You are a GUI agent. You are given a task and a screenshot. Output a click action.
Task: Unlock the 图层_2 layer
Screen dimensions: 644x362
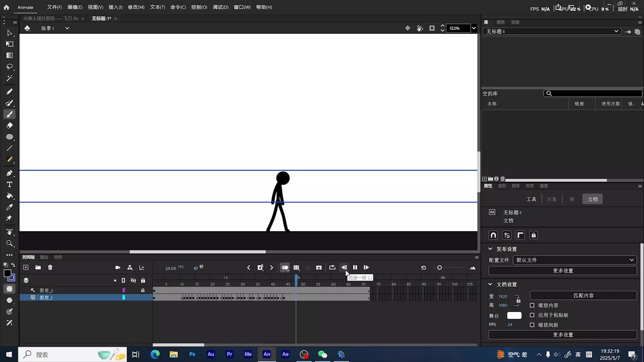(143, 290)
